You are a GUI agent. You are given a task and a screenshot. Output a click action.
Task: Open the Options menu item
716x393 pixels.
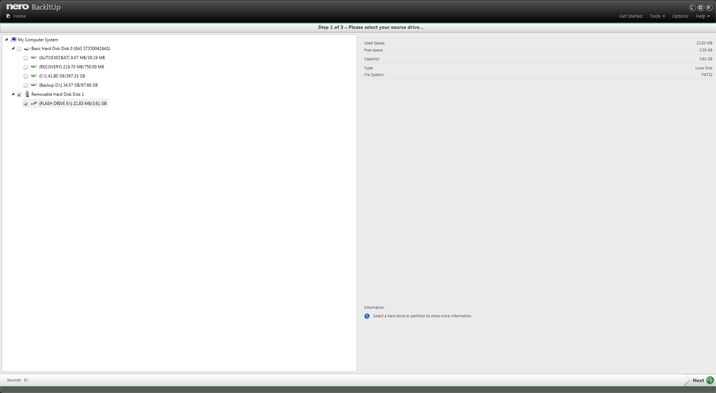(680, 16)
